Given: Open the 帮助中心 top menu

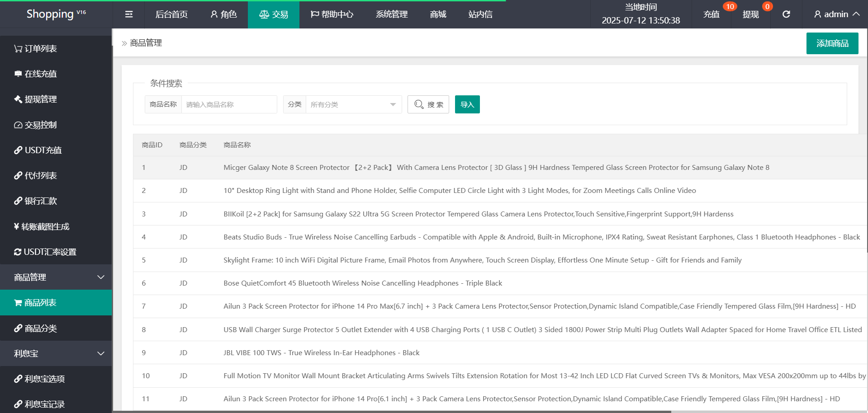Looking at the screenshot, I should (x=332, y=14).
